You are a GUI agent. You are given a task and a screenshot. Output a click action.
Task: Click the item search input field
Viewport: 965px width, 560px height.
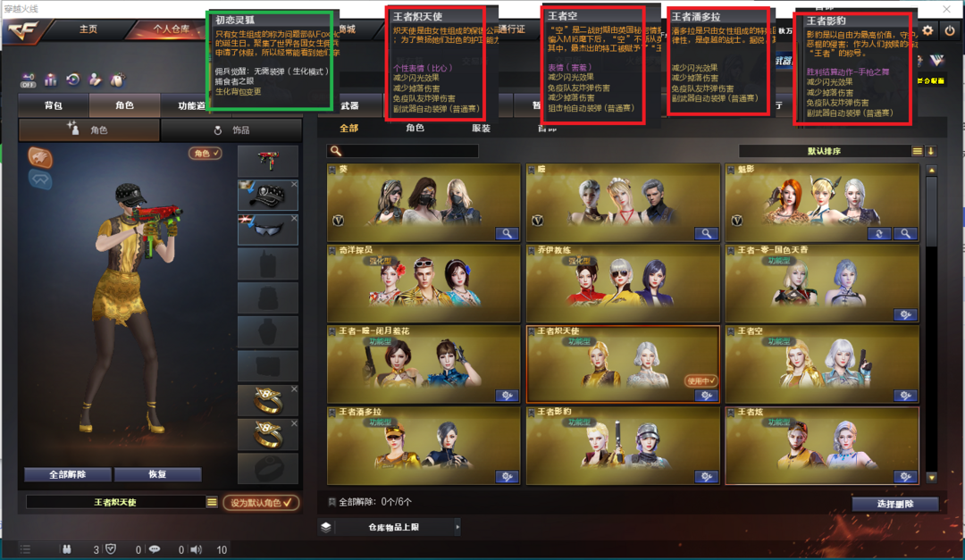402,151
